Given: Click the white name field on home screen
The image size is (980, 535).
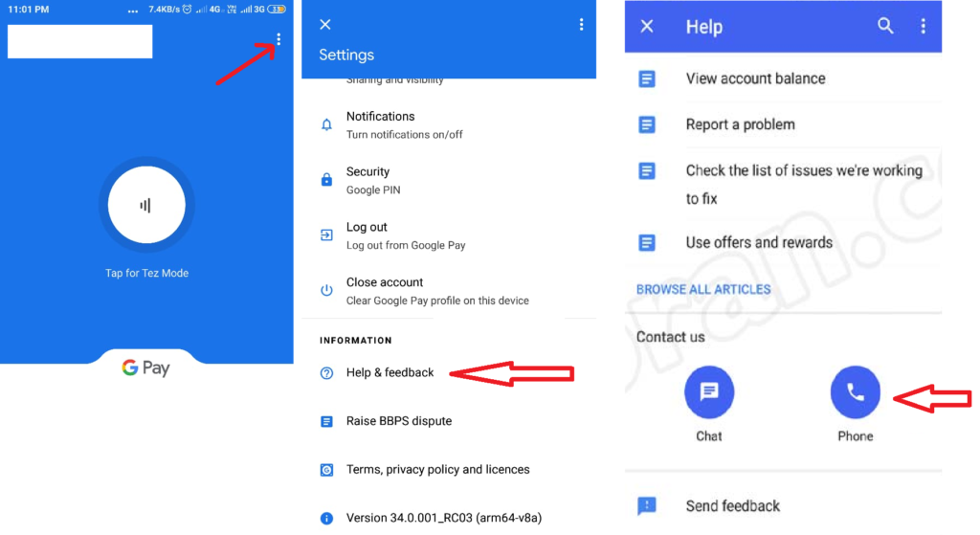Looking at the screenshot, I should coord(80,41).
